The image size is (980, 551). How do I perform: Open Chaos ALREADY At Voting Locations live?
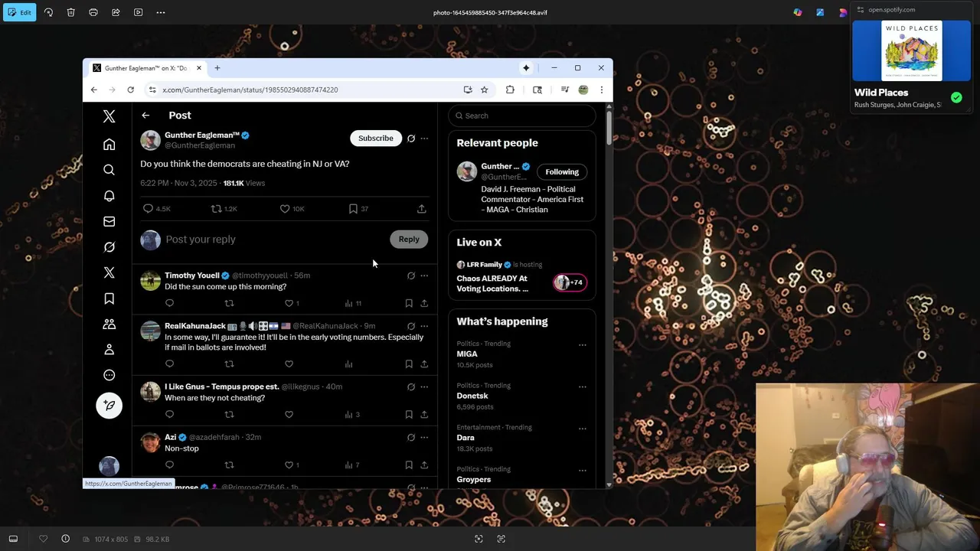click(x=492, y=284)
